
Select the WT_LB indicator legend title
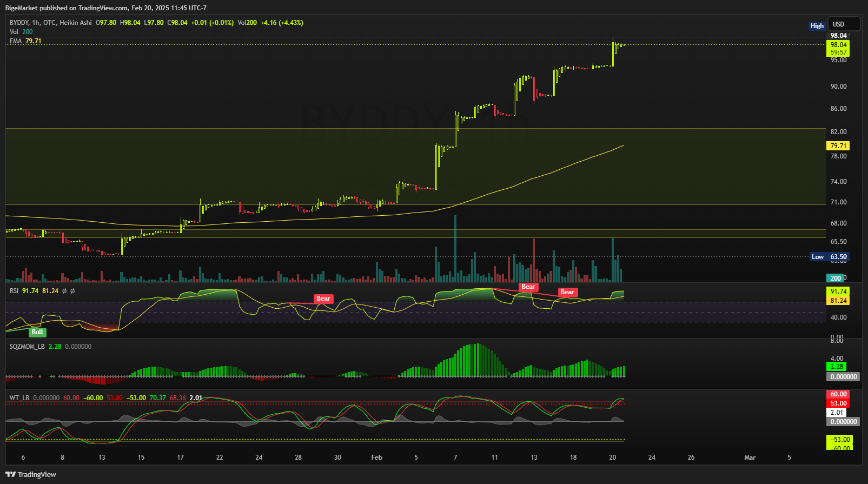pos(19,398)
